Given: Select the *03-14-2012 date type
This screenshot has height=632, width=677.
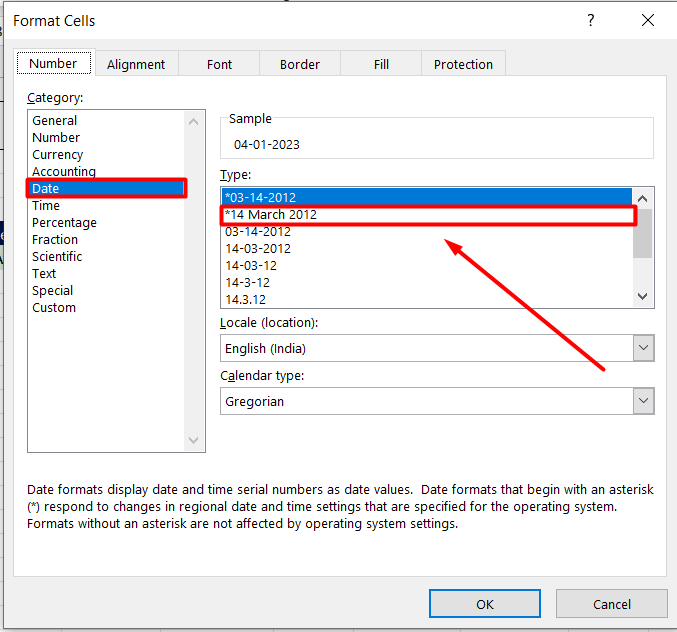Looking at the screenshot, I should [427, 197].
